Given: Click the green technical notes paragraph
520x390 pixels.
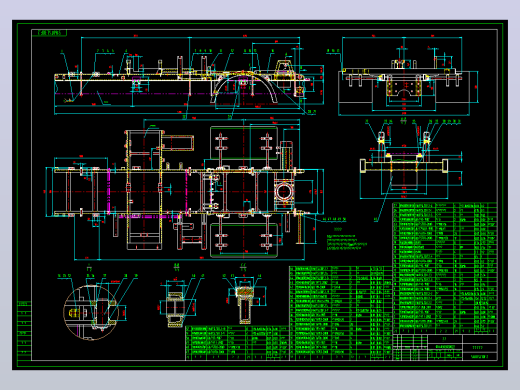Looking at the screenshot, I should [x=347, y=242].
